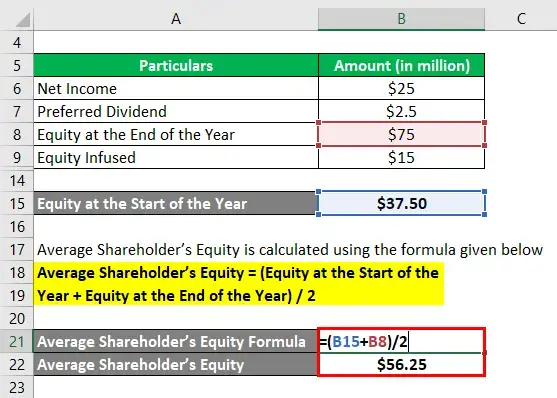Click the select-all corner triangle
557x398 pixels.
click(23, 20)
